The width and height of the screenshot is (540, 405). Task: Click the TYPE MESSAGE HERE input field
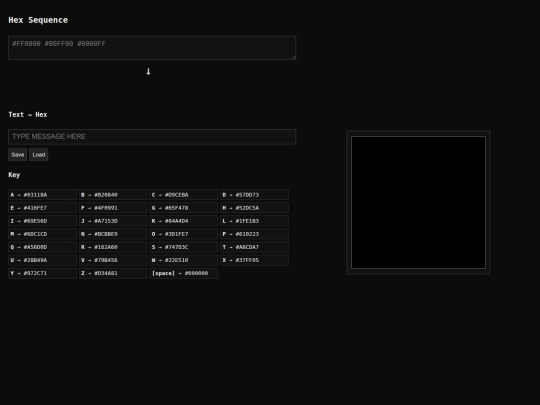152,137
